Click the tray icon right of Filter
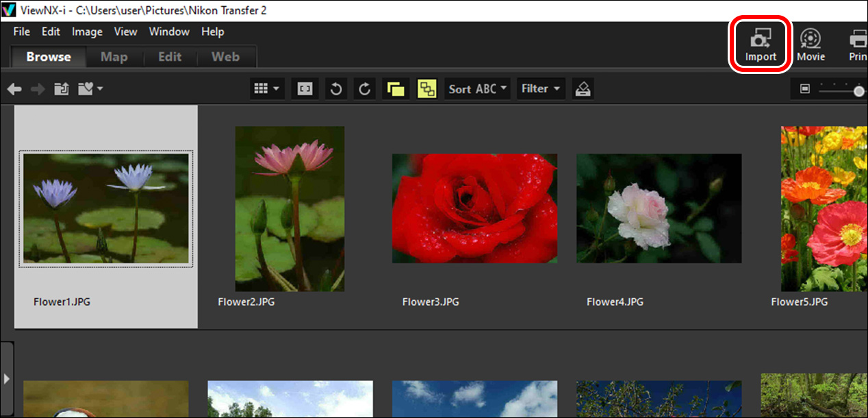Image resolution: width=868 pixels, height=418 pixels. [x=583, y=89]
